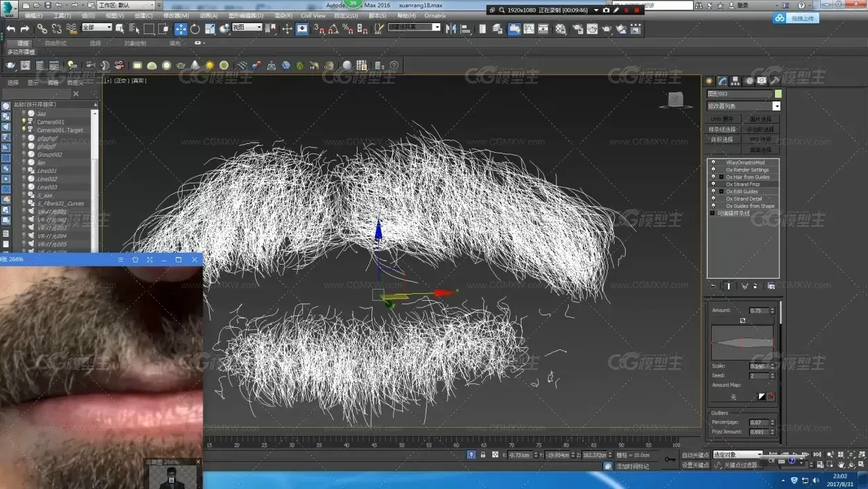Open the Curve Editor icon
The image size is (868, 489).
(x=529, y=28)
